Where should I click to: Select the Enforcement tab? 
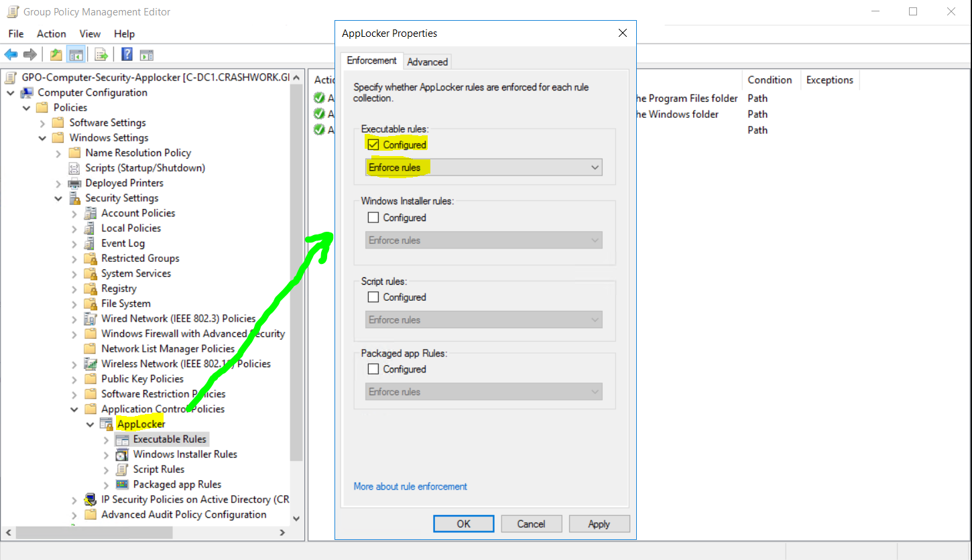click(372, 60)
